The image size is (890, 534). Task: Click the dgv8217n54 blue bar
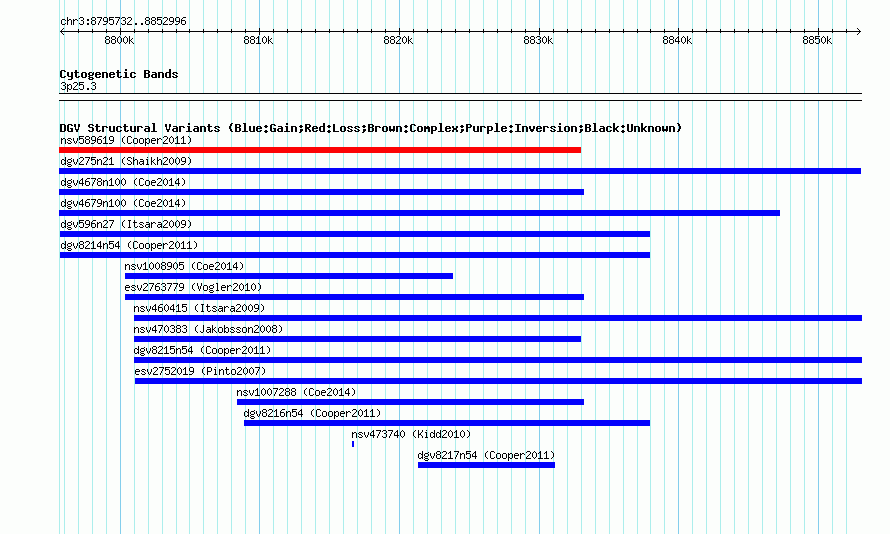click(486, 465)
